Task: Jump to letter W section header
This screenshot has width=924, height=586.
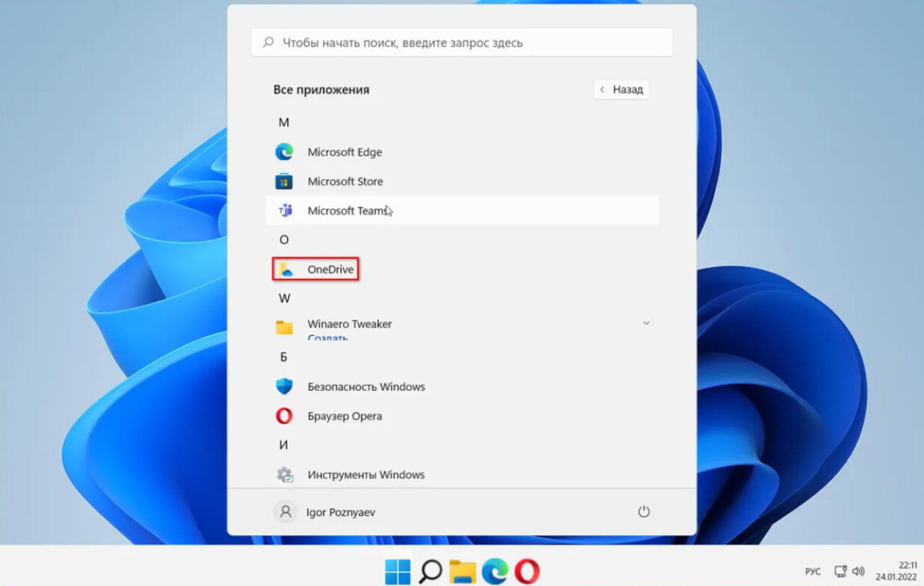Action: pyautogui.click(x=284, y=299)
